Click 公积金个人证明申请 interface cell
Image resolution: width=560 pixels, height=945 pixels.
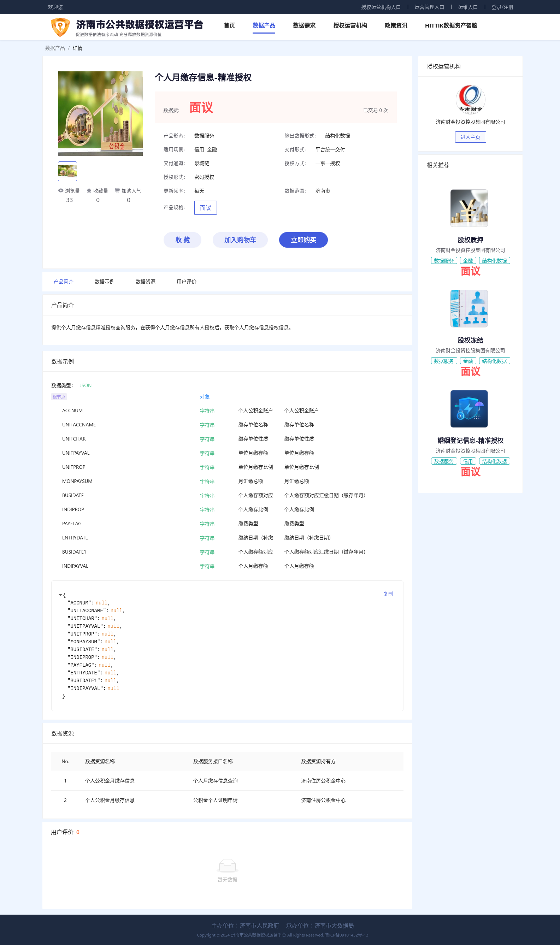[x=216, y=800]
